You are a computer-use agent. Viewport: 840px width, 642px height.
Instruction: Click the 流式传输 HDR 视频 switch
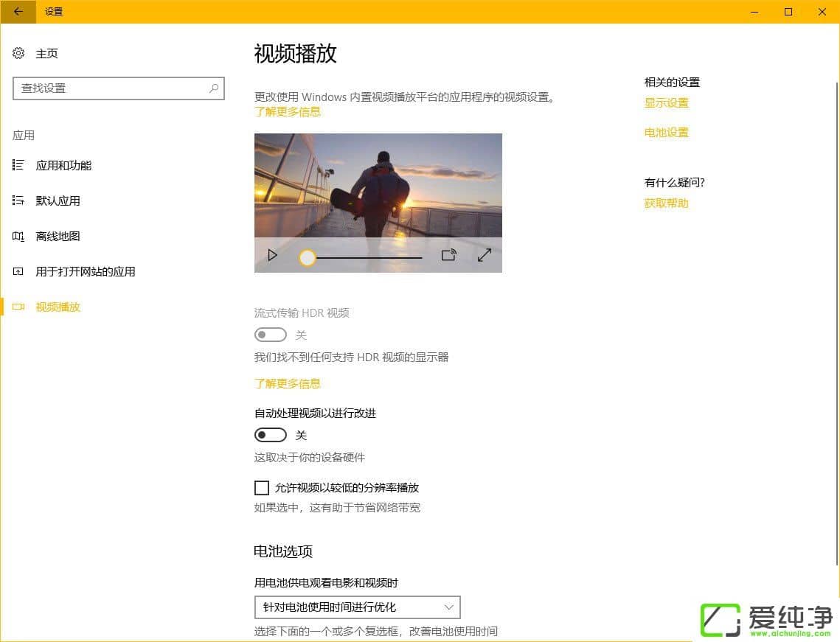(270, 335)
